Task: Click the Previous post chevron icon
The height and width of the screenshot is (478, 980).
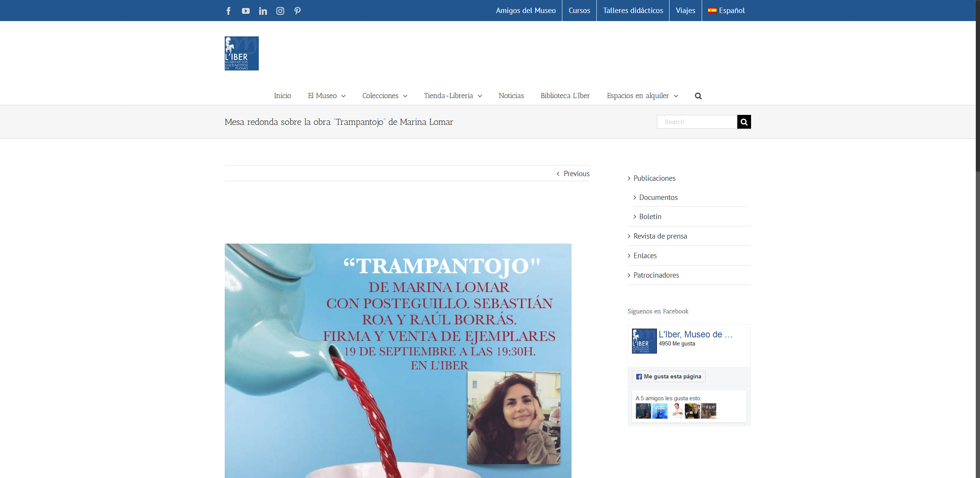Action: (558, 174)
